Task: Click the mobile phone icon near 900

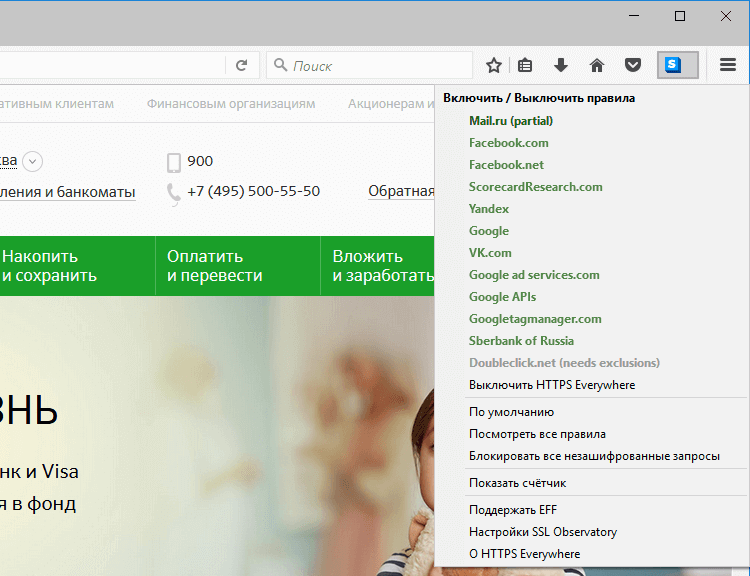Action: pyautogui.click(x=174, y=163)
